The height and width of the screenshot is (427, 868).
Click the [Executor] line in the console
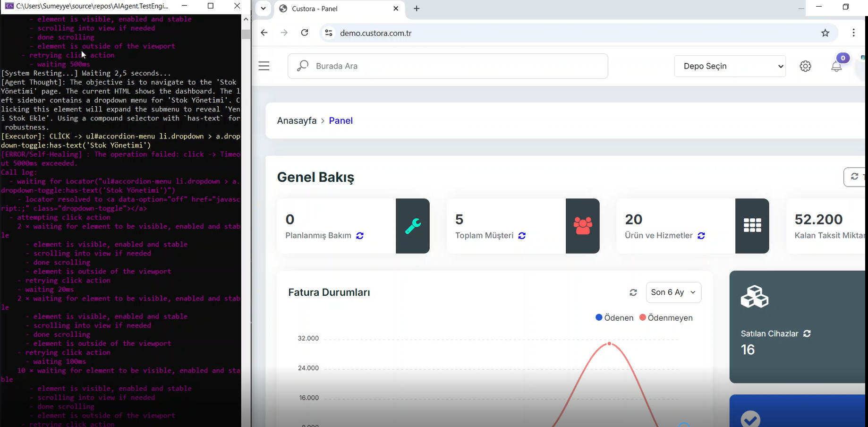click(x=120, y=141)
